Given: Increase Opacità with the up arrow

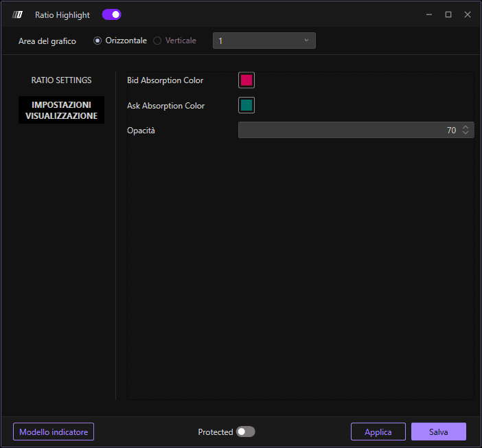Looking at the screenshot, I should coord(466,127).
